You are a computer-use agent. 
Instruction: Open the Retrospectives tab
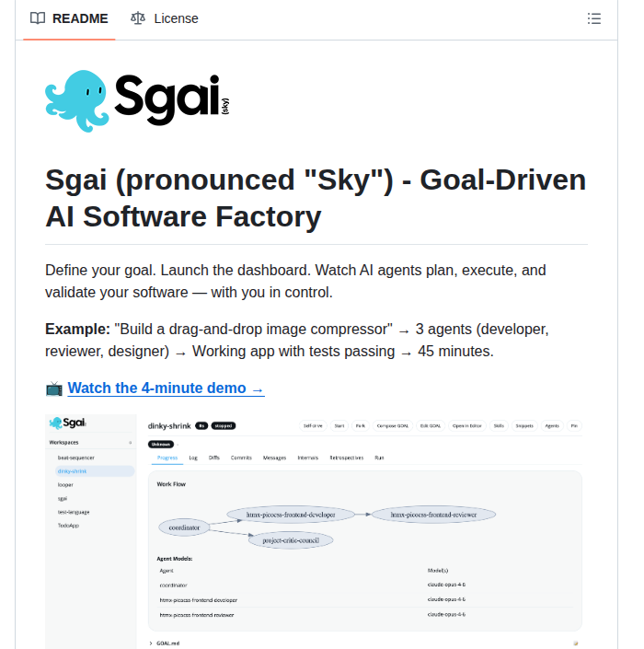pos(347,458)
